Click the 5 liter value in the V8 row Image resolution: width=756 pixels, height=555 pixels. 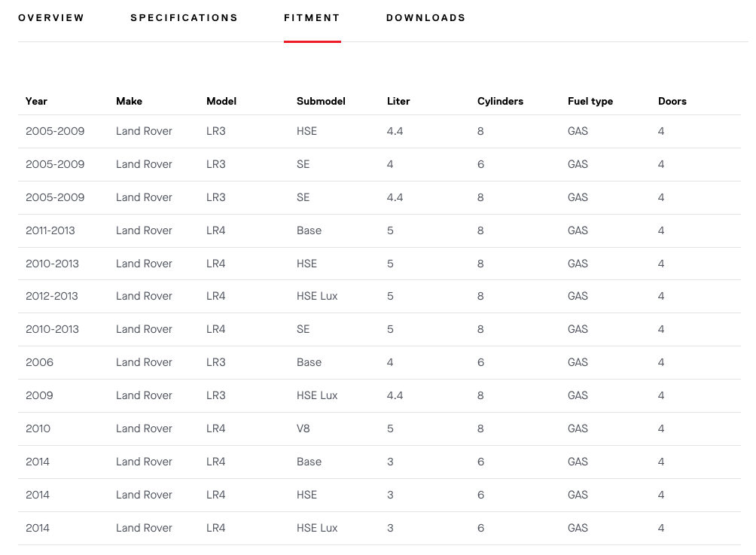[390, 428]
